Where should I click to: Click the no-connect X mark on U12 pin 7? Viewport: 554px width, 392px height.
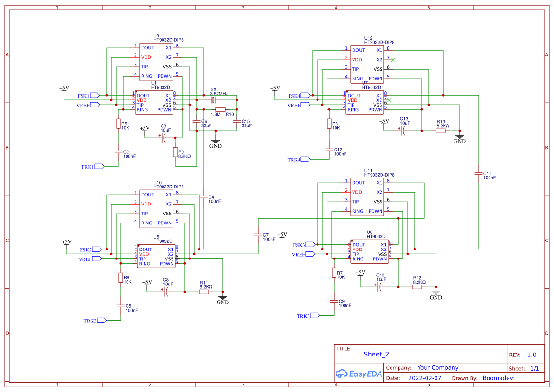tap(394, 60)
